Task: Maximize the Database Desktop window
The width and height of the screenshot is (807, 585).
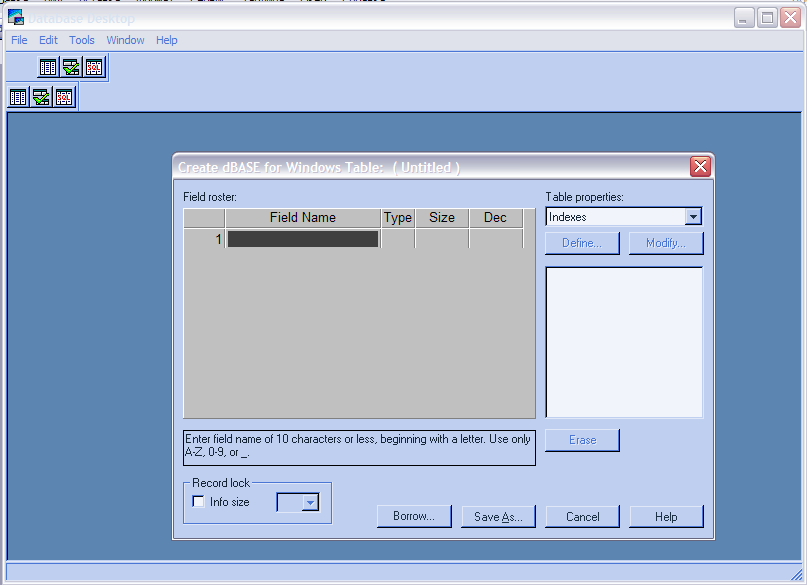Action: coord(767,18)
